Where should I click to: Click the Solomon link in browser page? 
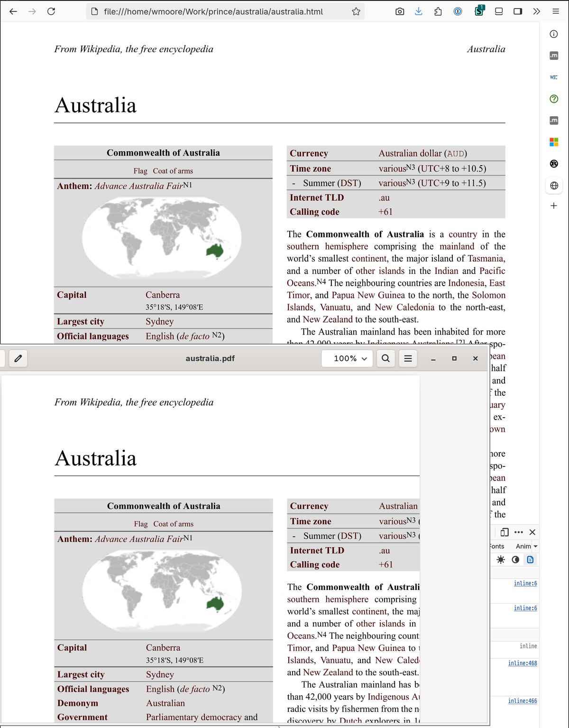tap(488, 295)
